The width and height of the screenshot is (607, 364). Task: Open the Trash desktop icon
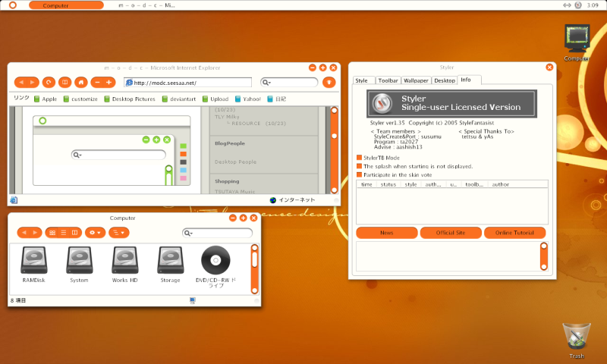pyautogui.click(x=577, y=340)
